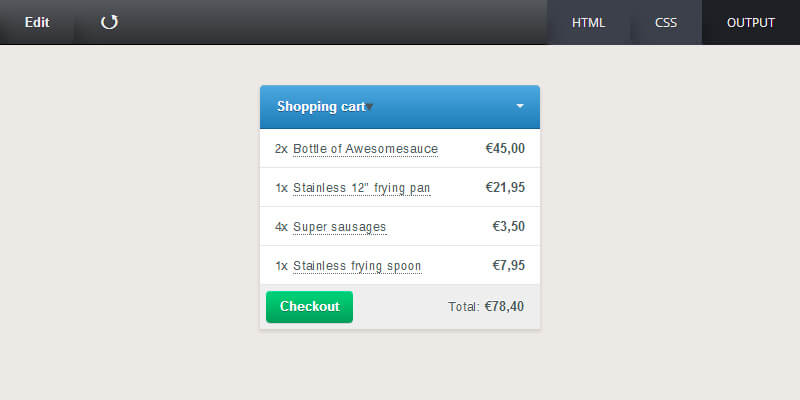Viewport: 800px width, 400px height.
Task: Click the Shopping cart header title
Action: (x=320, y=106)
